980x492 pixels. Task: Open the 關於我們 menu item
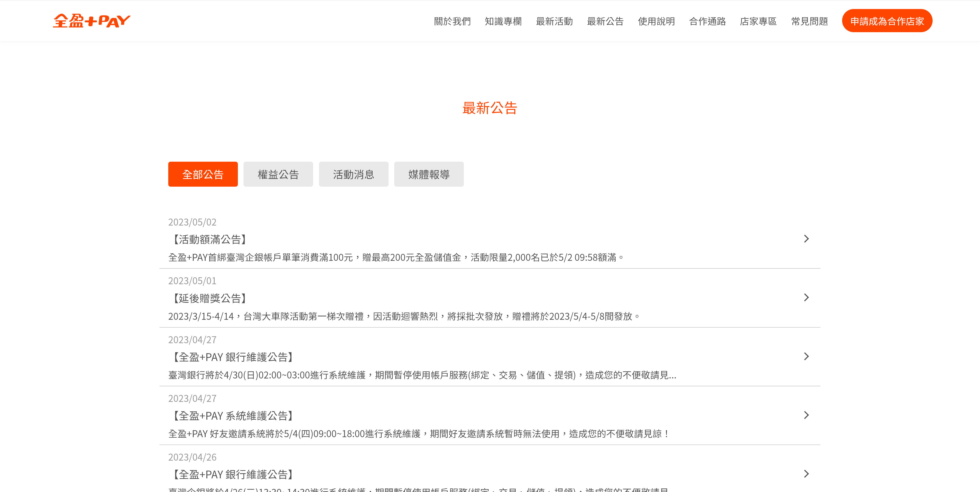[452, 21]
